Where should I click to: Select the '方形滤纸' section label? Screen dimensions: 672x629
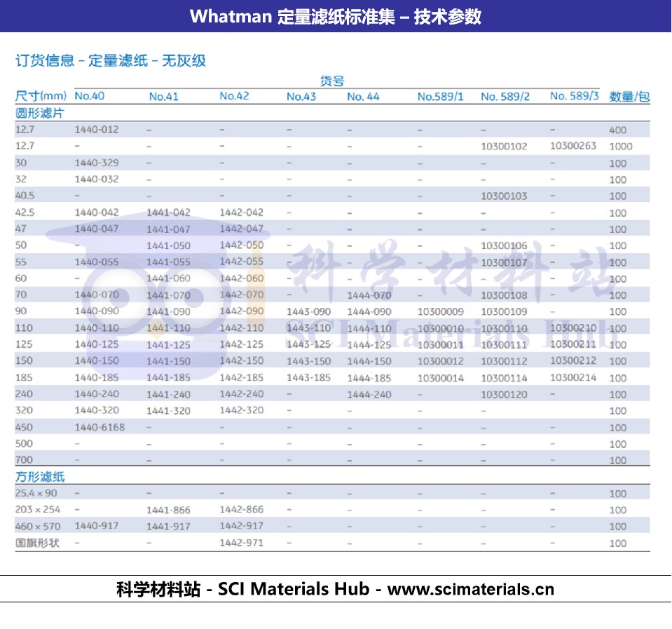click(x=40, y=477)
